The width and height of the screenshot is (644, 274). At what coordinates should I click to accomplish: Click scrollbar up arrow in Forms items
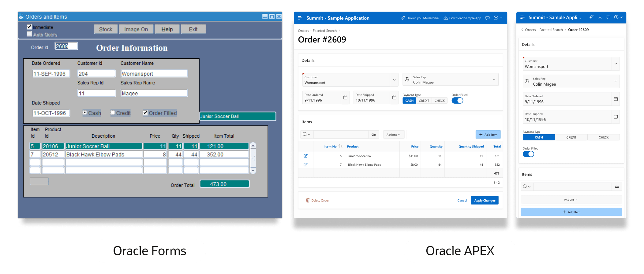[x=253, y=146]
